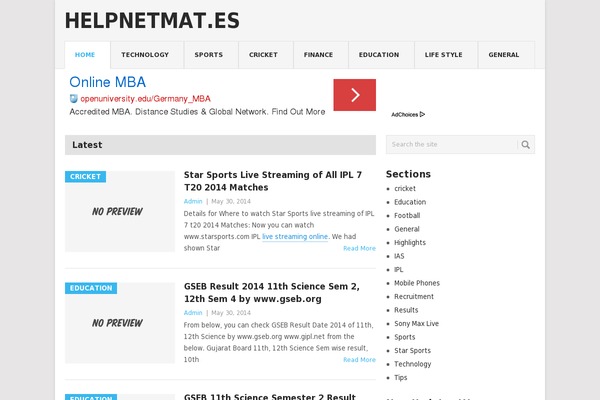
Task: Open the Sony Max Live section link
Action: (416, 324)
